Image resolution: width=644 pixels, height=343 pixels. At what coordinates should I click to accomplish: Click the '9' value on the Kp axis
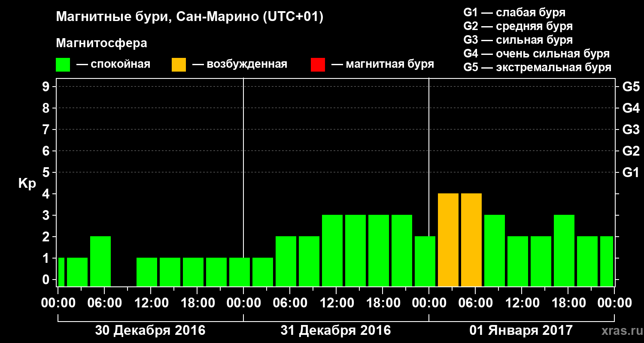pos(47,87)
